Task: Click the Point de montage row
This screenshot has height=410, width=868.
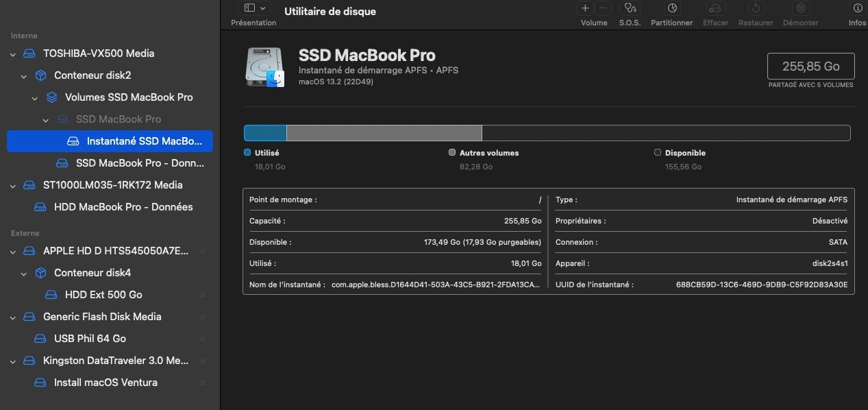Action: [x=396, y=200]
